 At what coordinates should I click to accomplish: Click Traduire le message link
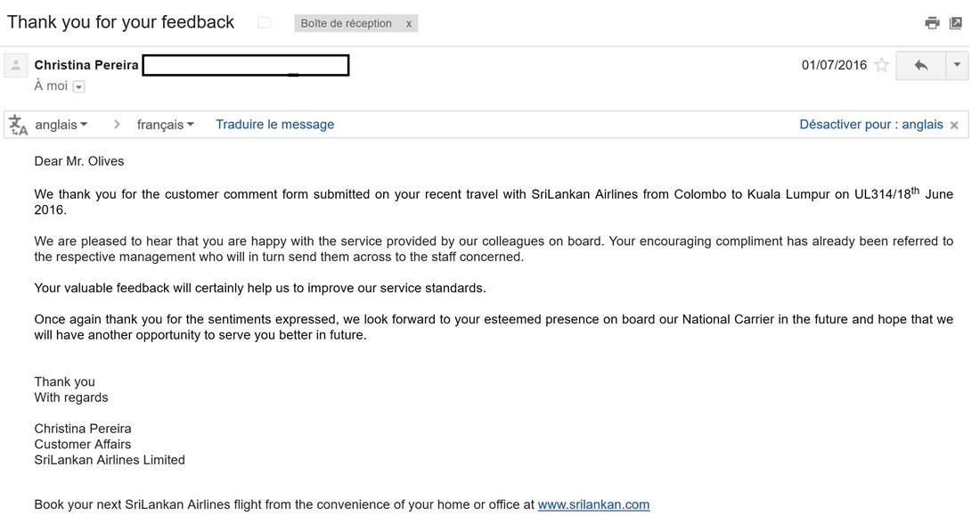274,125
